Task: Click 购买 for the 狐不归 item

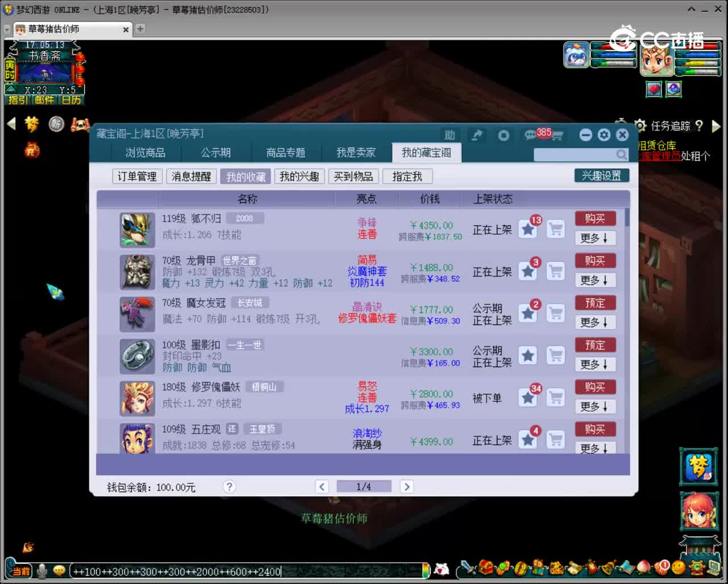Action: pyautogui.click(x=595, y=219)
